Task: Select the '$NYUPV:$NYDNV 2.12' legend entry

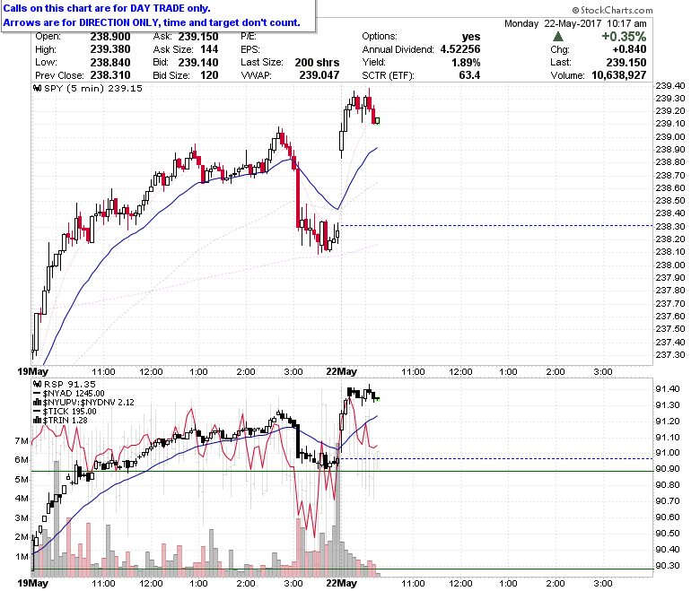Action: pyautogui.click(x=88, y=403)
